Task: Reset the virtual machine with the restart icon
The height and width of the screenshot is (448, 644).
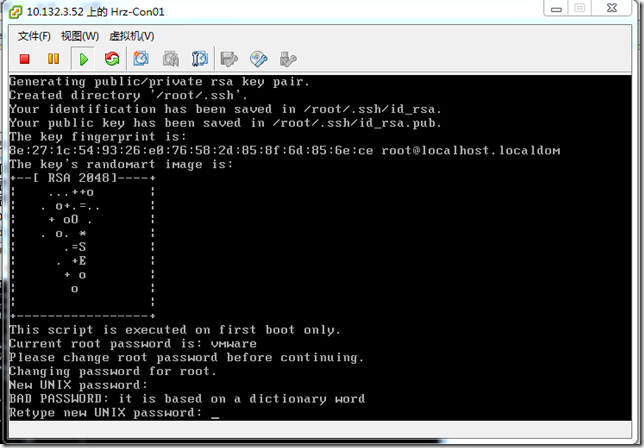Action: pyautogui.click(x=112, y=59)
